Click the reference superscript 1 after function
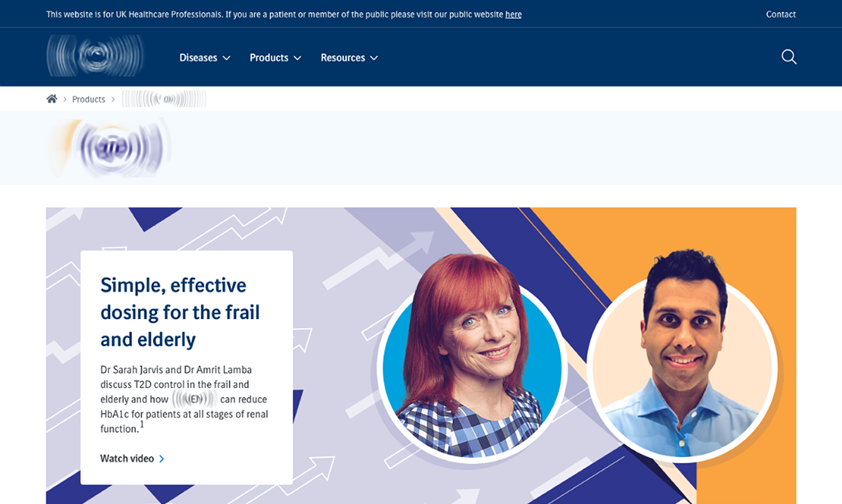842x504 pixels. (142, 424)
